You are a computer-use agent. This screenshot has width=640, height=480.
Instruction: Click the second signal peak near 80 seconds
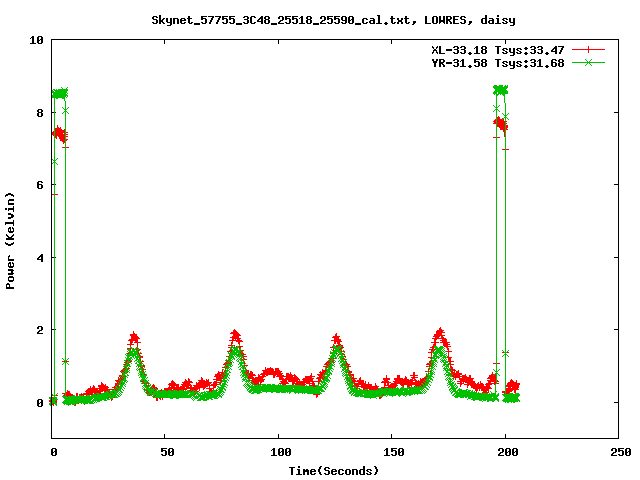coord(235,335)
